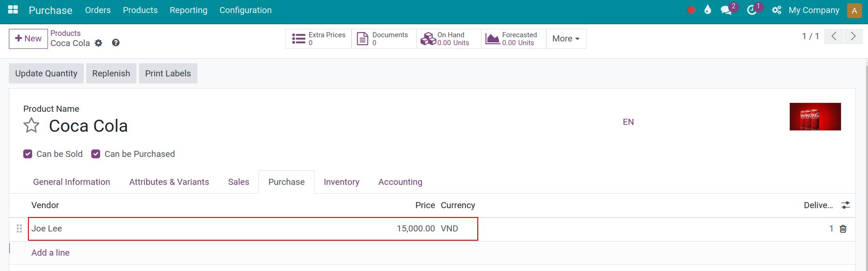
Task: Open the Orders menu
Action: coord(98,10)
